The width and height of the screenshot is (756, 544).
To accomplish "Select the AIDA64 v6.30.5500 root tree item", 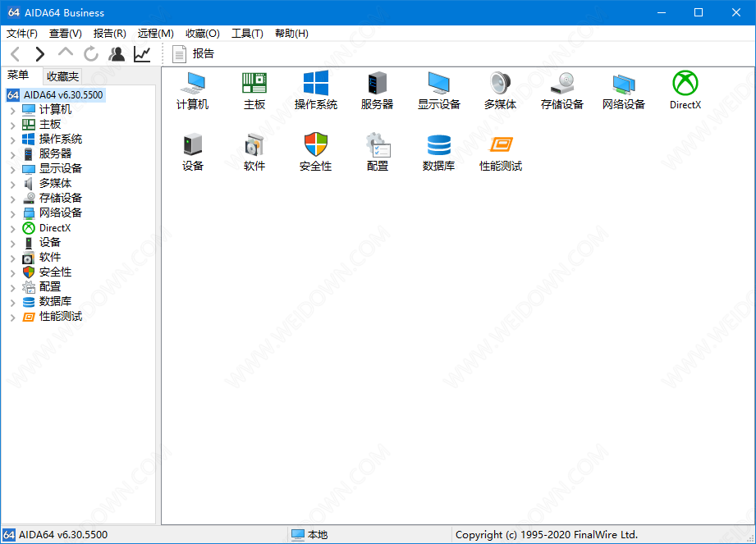I will [x=63, y=95].
